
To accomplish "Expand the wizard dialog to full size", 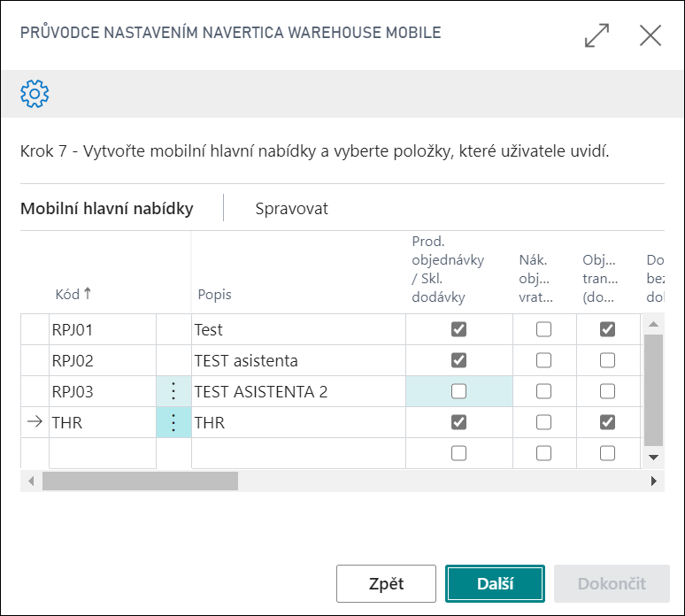I will point(596,35).
